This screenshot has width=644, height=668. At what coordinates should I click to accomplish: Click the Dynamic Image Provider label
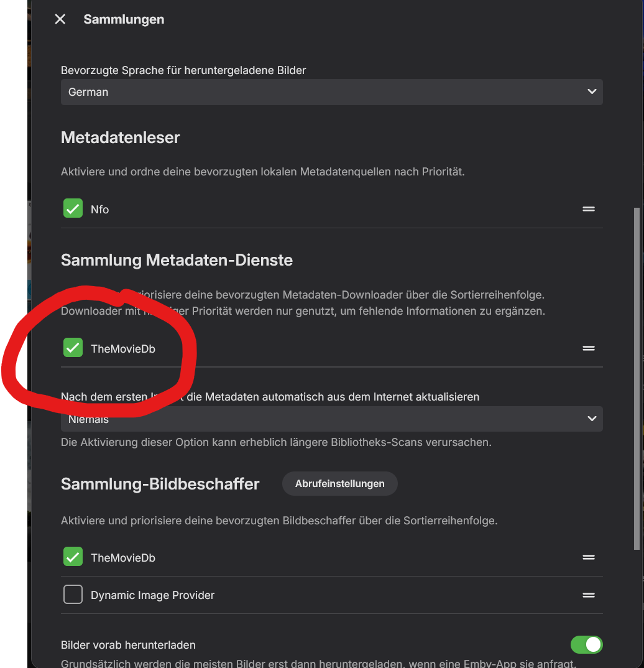pyautogui.click(x=152, y=595)
